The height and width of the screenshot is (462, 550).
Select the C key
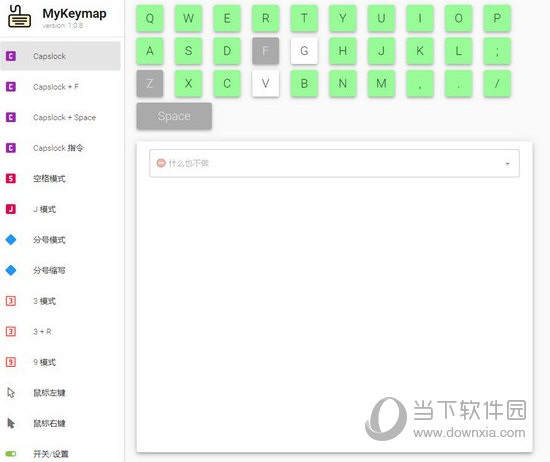[x=227, y=83]
